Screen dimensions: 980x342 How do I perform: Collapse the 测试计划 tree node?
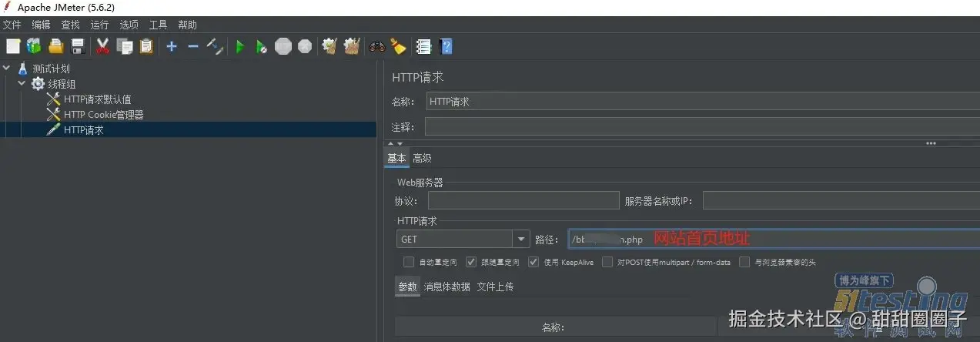(x=7, y=69)
